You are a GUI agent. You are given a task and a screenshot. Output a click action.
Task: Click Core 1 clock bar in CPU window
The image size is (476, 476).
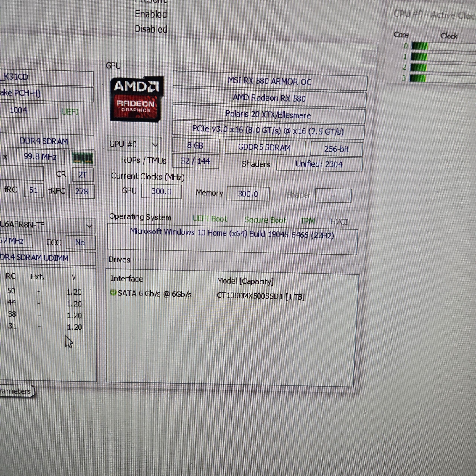tap(443, 57)
